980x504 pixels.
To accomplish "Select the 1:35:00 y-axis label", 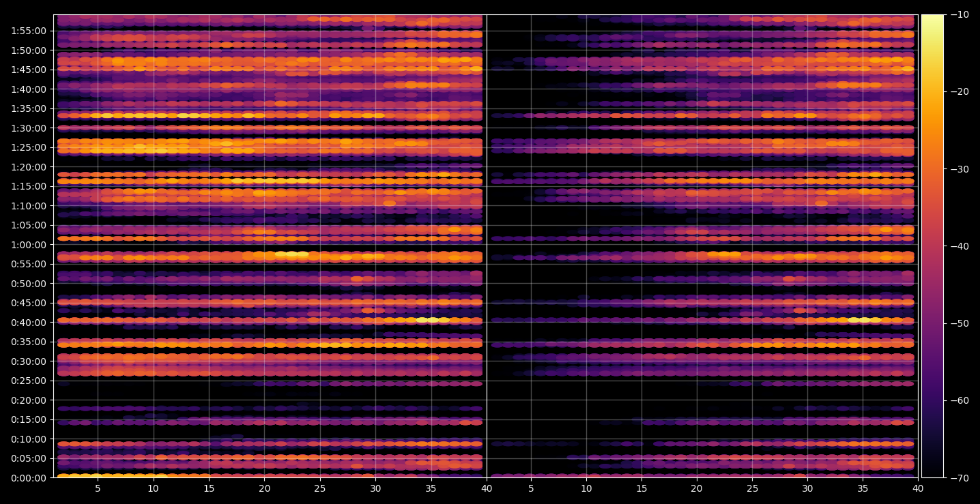I will coord(29,108).
